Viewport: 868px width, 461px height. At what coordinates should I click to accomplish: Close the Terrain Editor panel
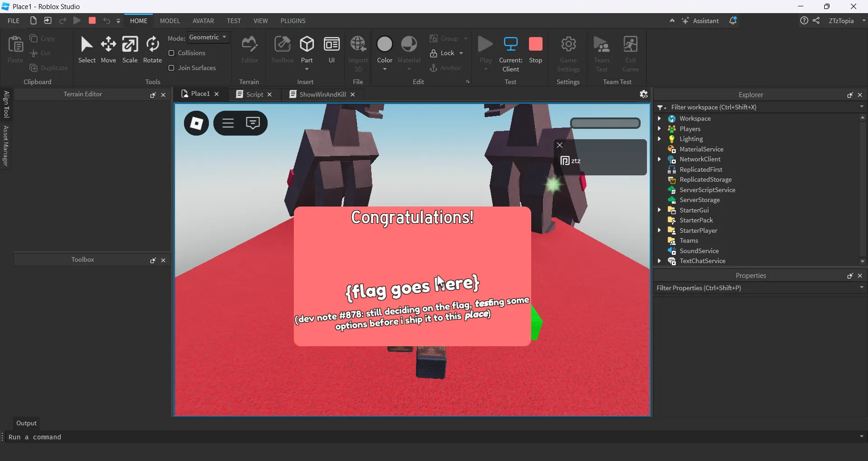tap(163, 95)
